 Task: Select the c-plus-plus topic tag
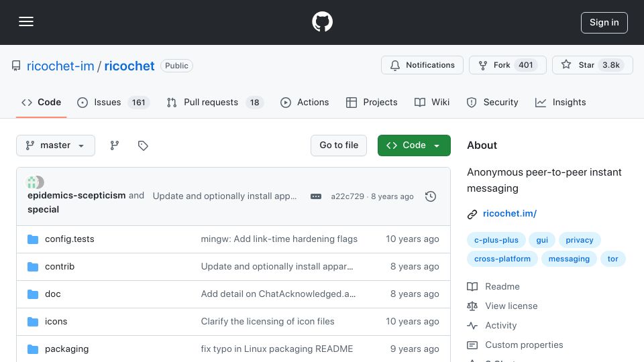click(x=496, y=240)
